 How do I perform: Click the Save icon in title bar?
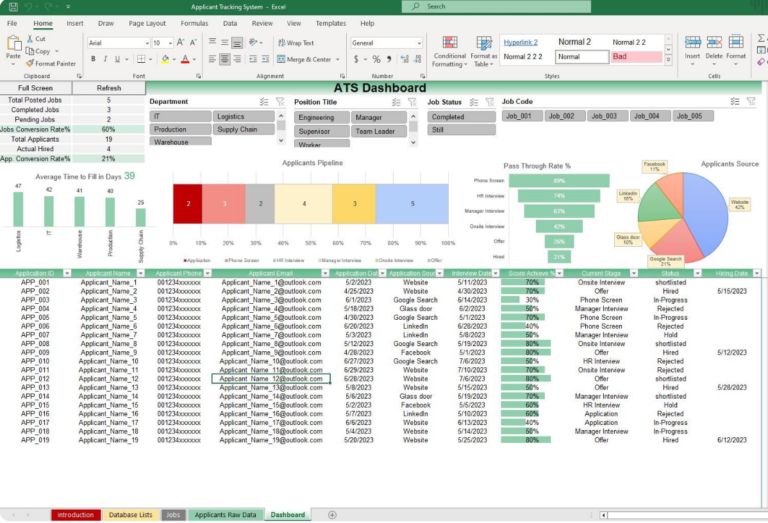point(13,7)
